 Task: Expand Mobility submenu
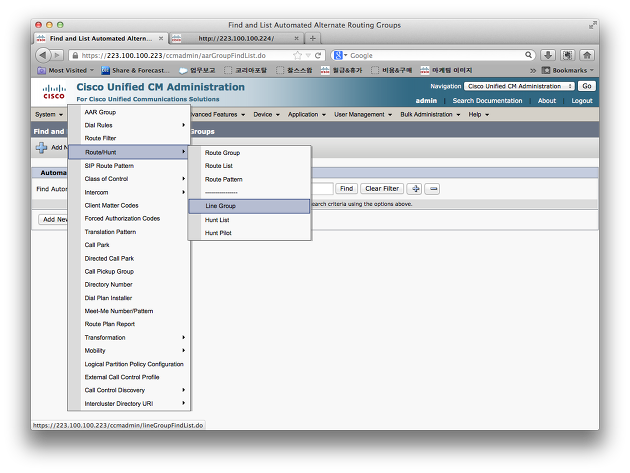129,350
